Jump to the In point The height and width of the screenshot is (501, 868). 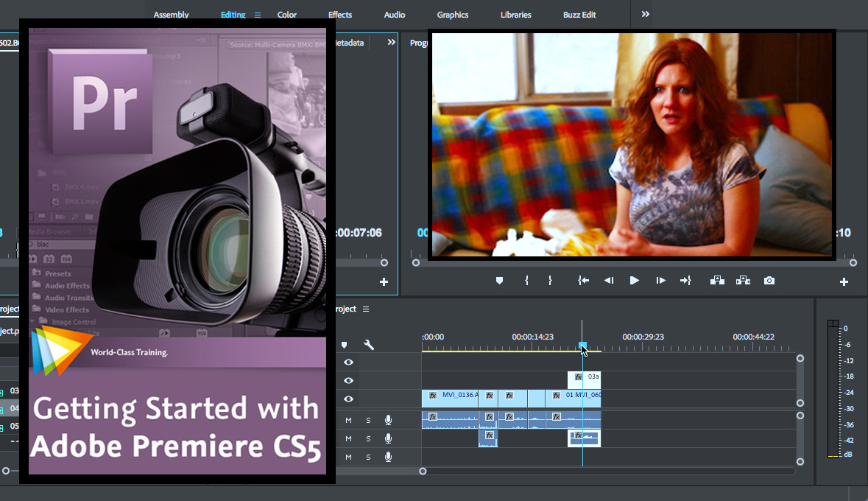584,281
